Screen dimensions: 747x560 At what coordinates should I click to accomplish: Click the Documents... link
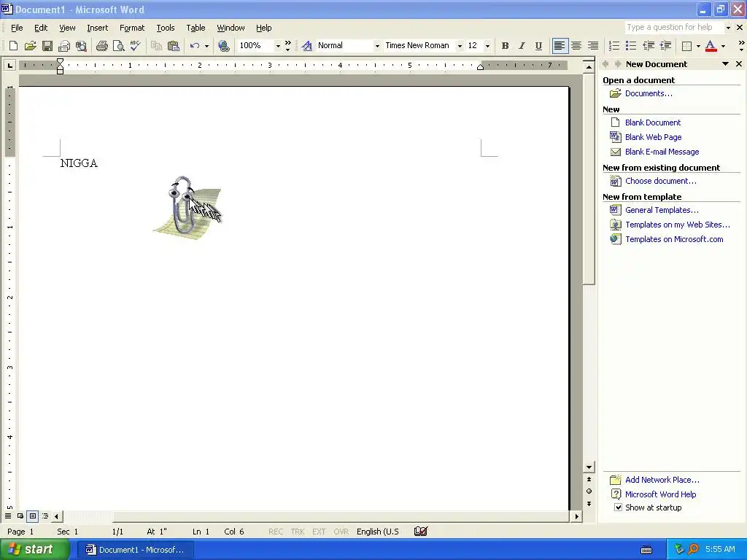pyautogui.click(x=649, y=93)
